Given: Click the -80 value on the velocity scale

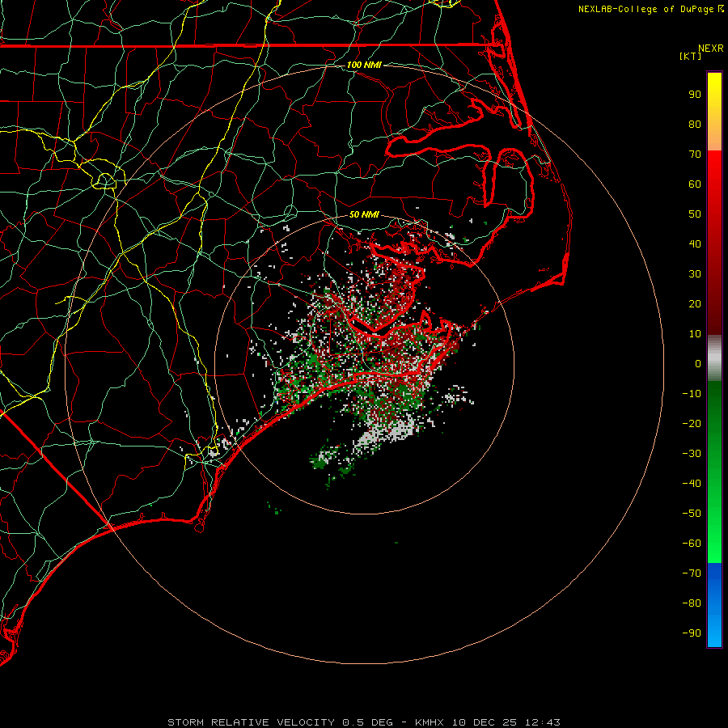Looking at the screenshot, I should pos(692,603).
